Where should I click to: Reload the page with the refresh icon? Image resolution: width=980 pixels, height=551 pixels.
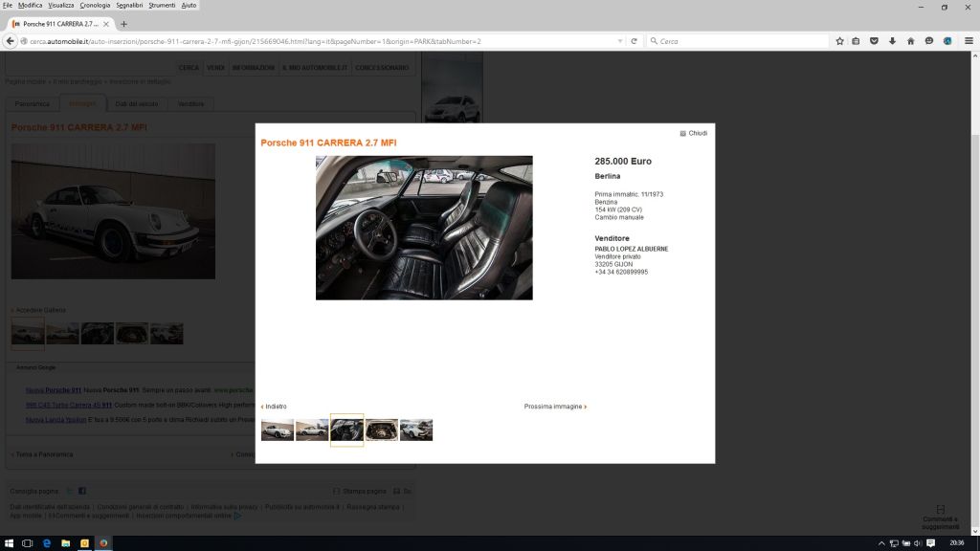point(634,41)
